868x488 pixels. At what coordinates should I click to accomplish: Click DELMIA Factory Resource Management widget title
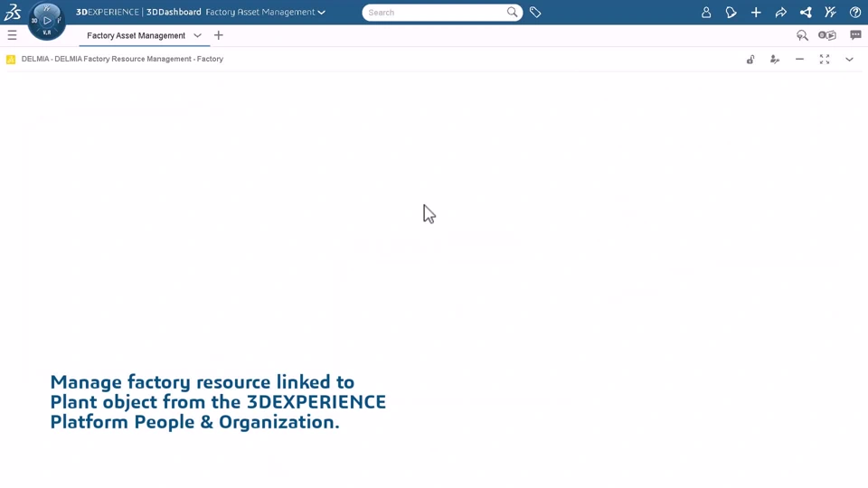[122, 59]
